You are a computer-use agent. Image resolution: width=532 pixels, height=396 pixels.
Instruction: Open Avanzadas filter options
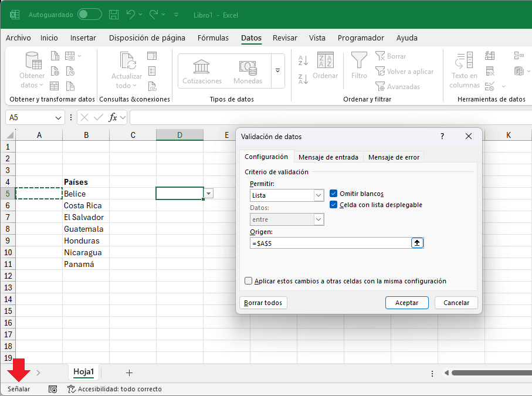(x=398, y=87)
